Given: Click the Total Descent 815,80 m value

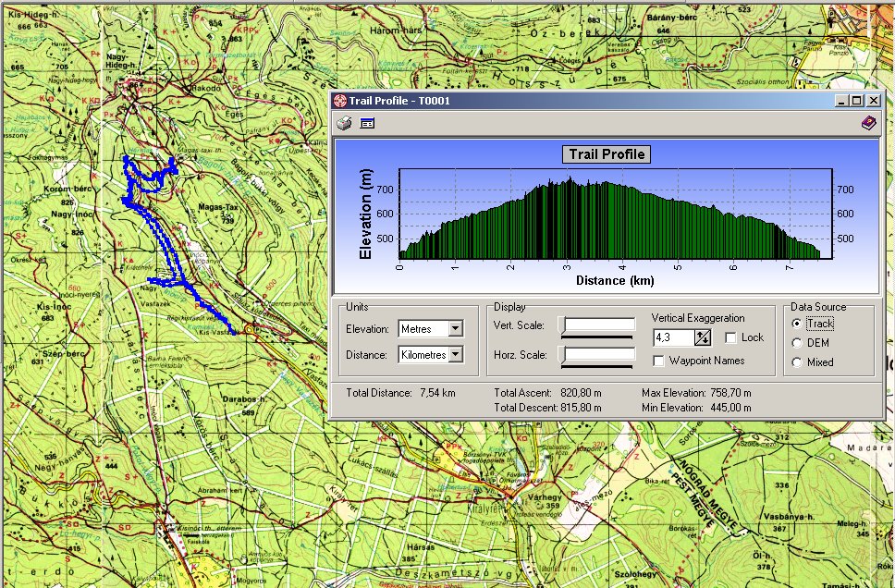Looking at the screenshot, I should pyautogui.click(x=581, y=408).
